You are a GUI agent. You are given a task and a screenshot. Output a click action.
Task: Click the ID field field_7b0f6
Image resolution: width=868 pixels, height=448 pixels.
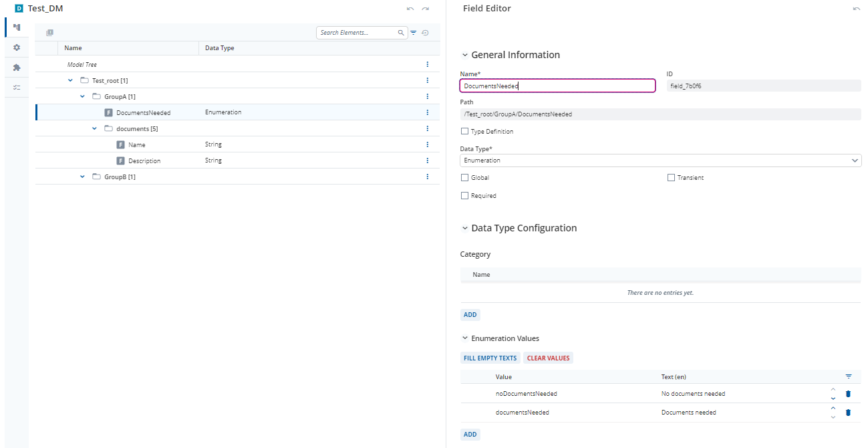(x=764, y=86)
